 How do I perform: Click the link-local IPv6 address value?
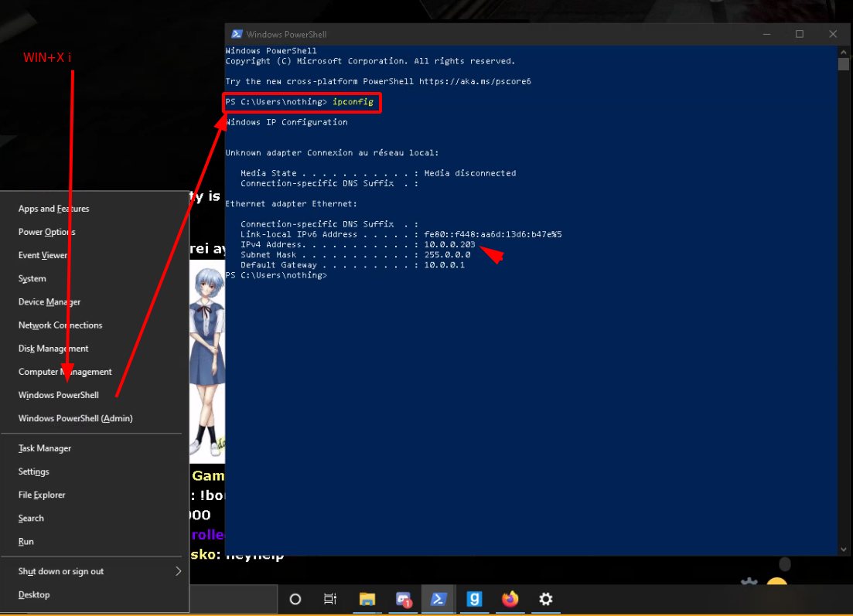pyautogui.click(x=493, y=234)
